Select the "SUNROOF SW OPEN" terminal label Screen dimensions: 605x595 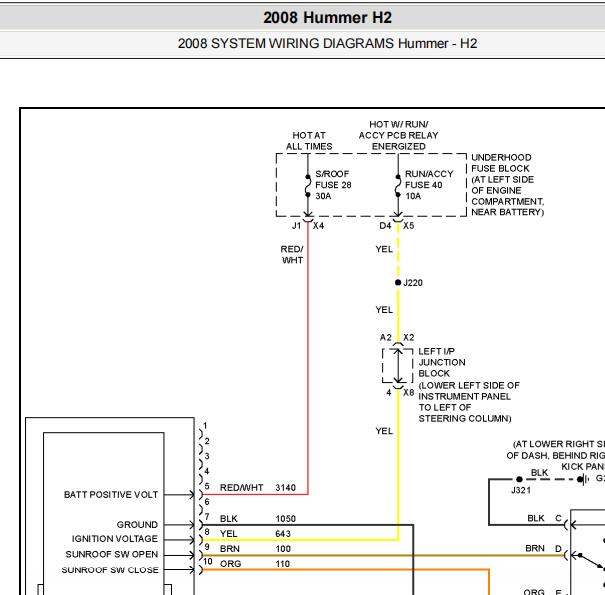112,554
